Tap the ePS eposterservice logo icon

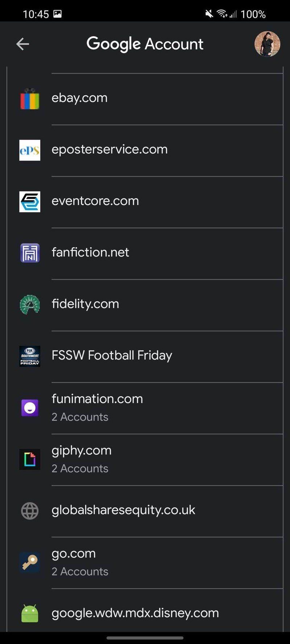(x=30, y=150)
